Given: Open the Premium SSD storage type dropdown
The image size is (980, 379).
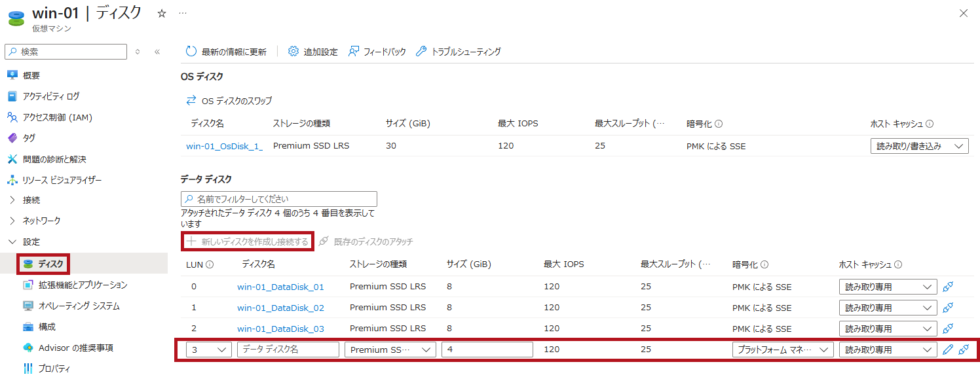Looking at the screenshot, I should click(390, 350).
